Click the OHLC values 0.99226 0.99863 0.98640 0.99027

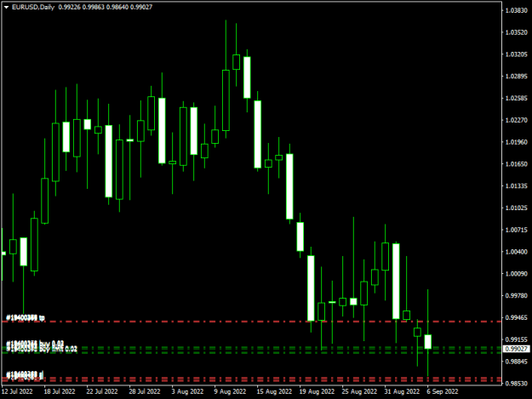click(106, 7)
